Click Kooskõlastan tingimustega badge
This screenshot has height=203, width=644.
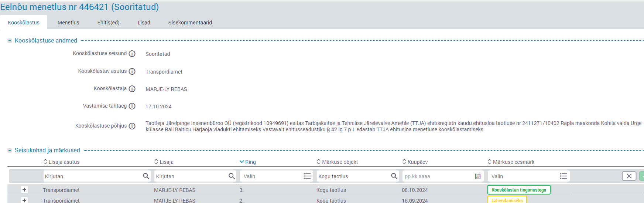click(x=519, y=190)
